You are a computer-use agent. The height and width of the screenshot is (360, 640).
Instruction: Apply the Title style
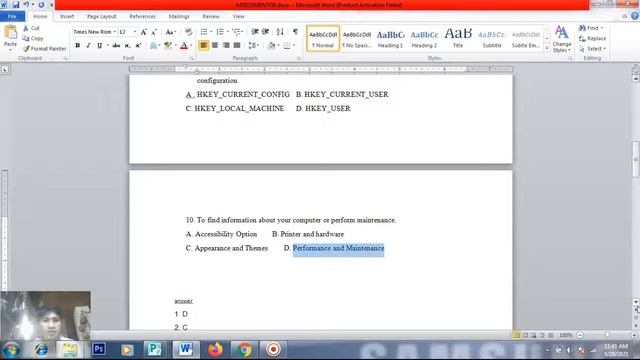pos(458,38)
